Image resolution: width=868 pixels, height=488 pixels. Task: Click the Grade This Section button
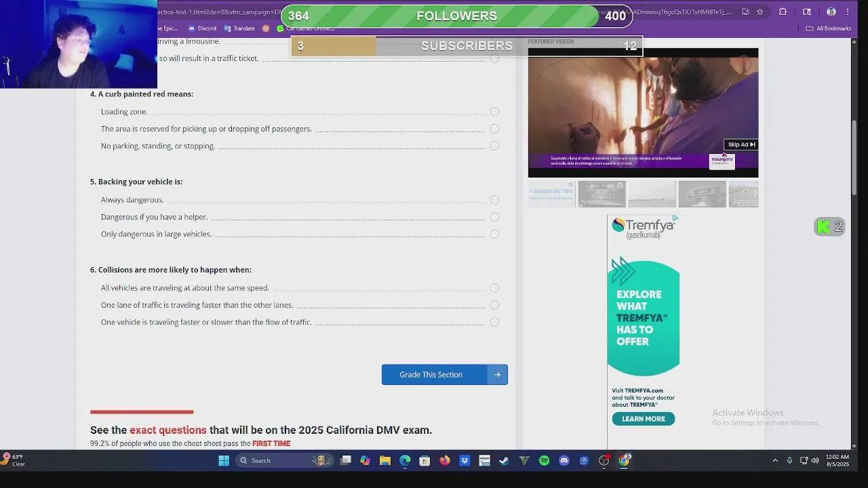click(444, 375)
